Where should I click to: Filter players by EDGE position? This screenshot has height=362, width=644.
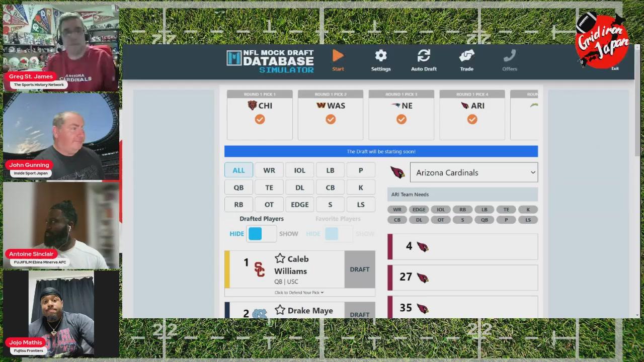[300, 205]
